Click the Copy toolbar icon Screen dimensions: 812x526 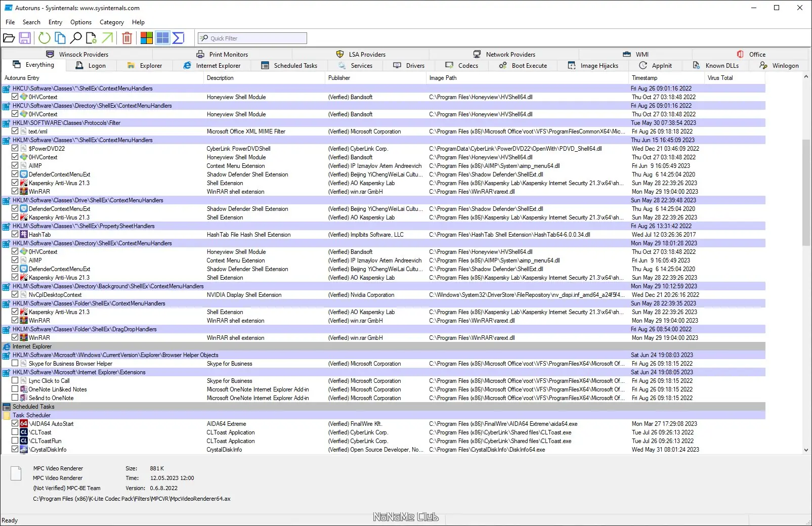point(60,38)
